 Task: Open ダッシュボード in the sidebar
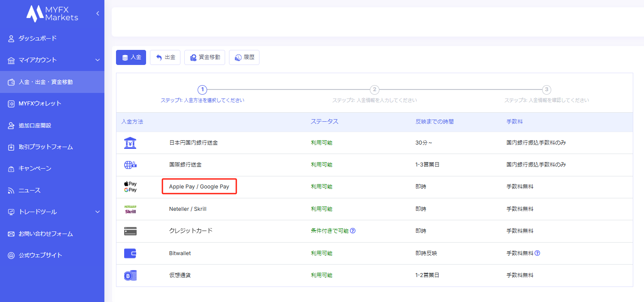click(37, 38)
